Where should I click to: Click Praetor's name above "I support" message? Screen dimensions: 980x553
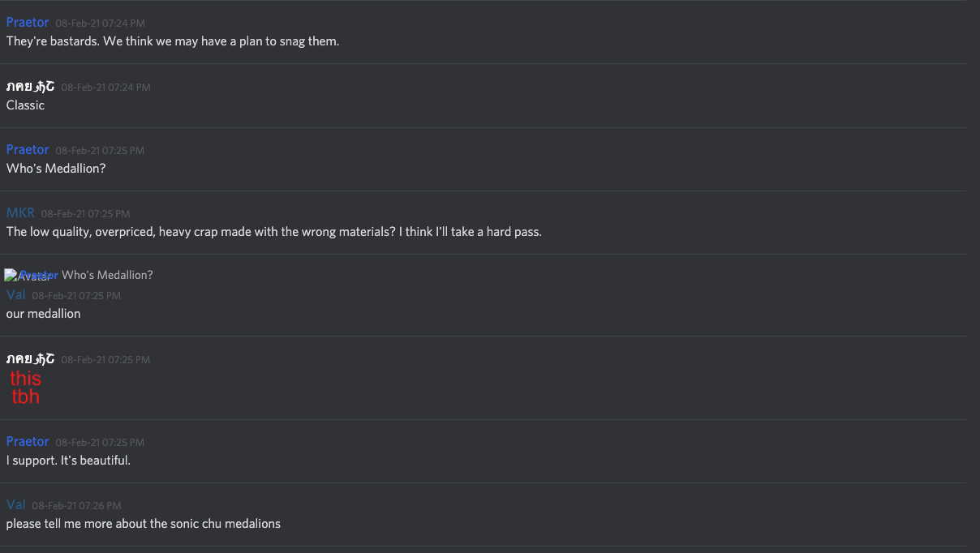28,442
